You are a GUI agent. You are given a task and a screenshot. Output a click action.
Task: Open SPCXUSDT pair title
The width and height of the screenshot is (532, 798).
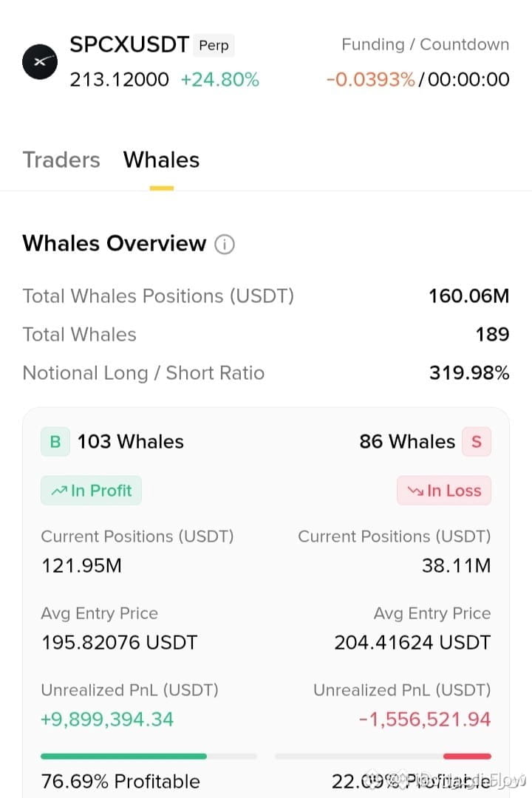coord(129,45)
